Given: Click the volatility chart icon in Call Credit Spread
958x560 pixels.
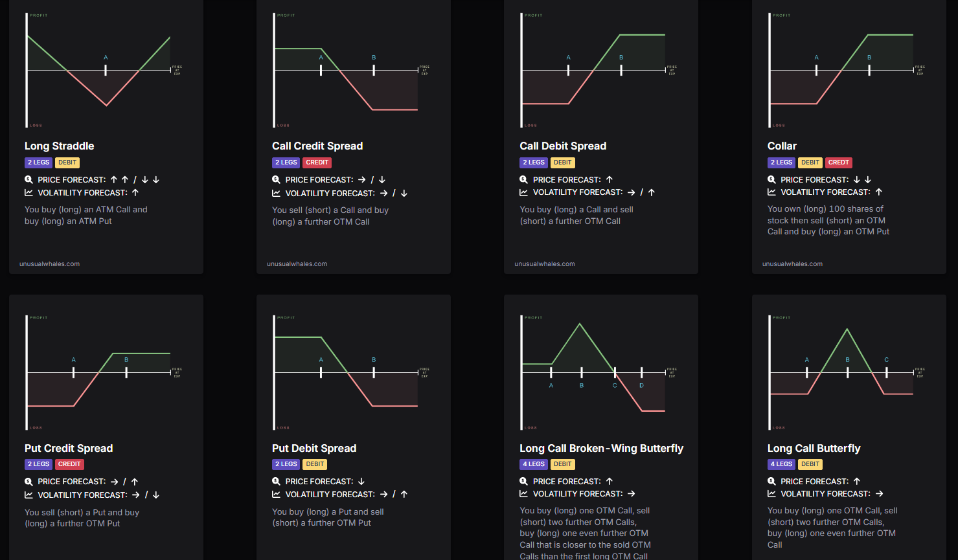Looking at the screenshot, I should pyautogui.click(x=276, y=193).
